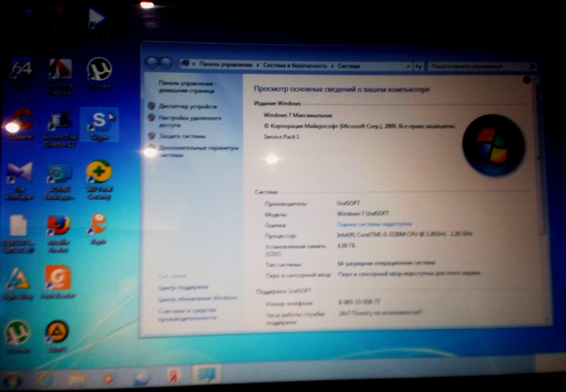
Task: Open Защита системы link
Action: click(x=182, y=136)
